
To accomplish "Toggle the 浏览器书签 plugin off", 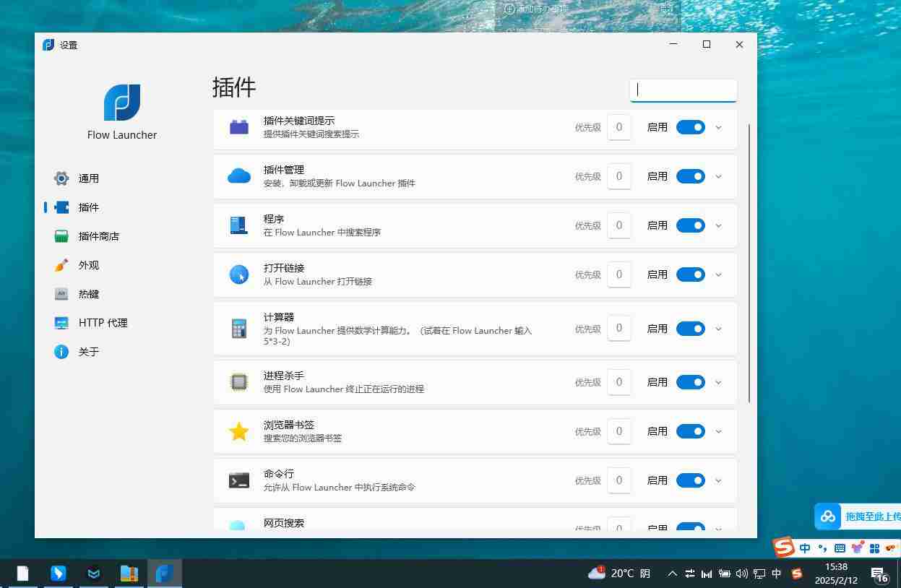I will click(x=690, y=431).
